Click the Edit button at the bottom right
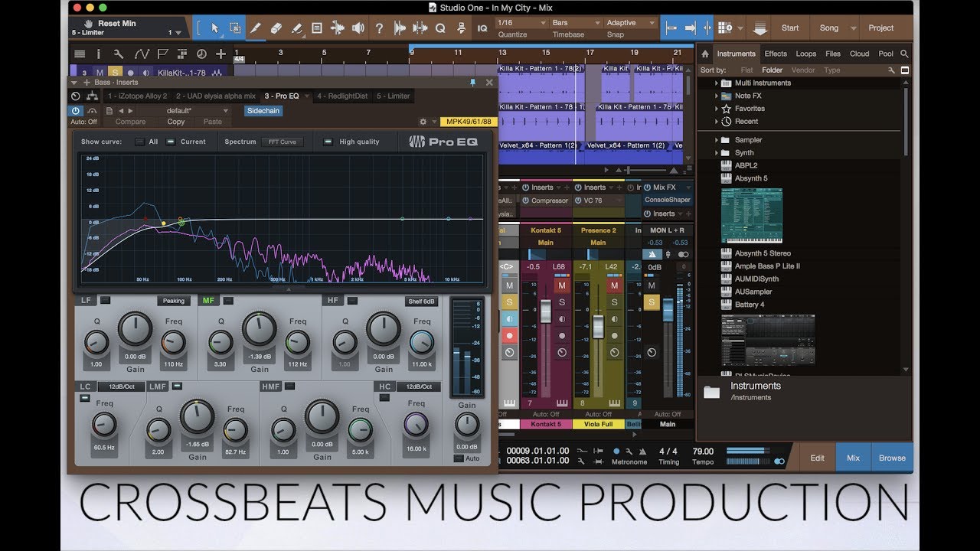 [818, 458]
